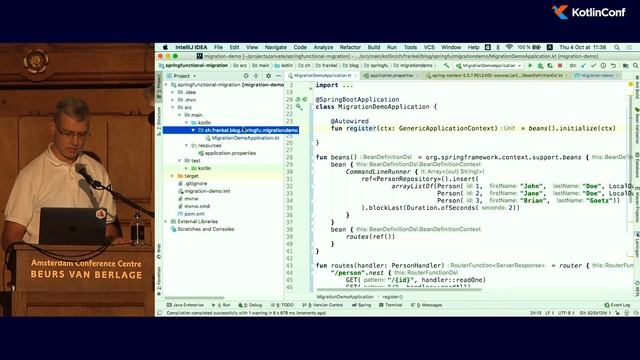Toggle the Structure side tool window
Viewport: 640px width, 360px height.
[x=159, y=121]
